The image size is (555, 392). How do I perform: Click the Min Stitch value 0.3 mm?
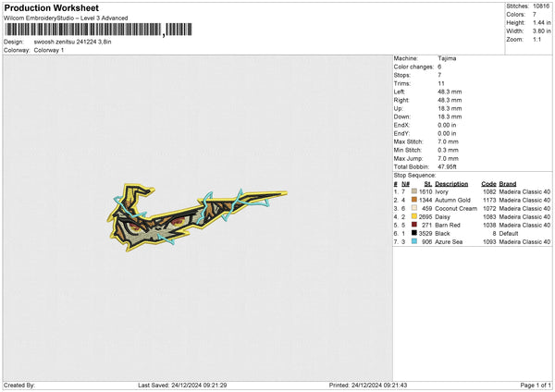pyautogui.click(x=448, y=150)
